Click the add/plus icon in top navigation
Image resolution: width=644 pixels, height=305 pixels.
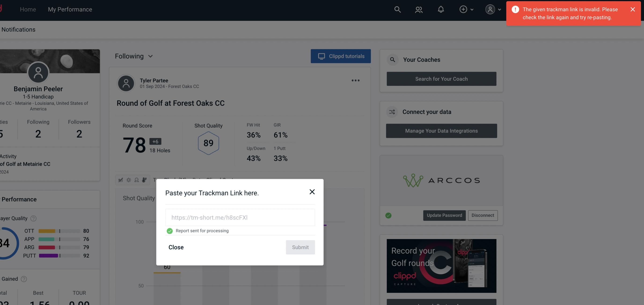(463, 9)
